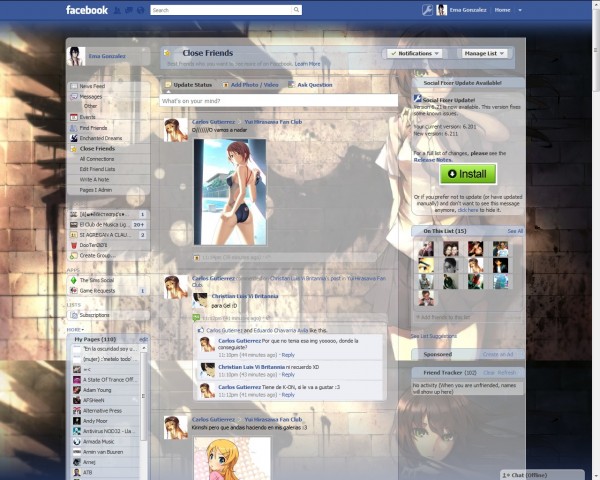Reply to Christian Luis Vi Britannia's comment
This screenshot has height=480, width=600.
coord(288,375)
